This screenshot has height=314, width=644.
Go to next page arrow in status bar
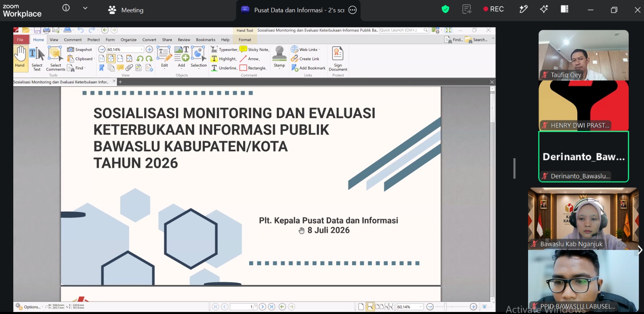(262, 307)
